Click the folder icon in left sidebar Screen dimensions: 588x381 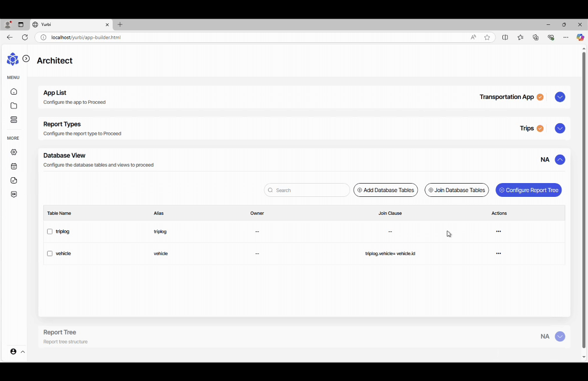(14, 106)
